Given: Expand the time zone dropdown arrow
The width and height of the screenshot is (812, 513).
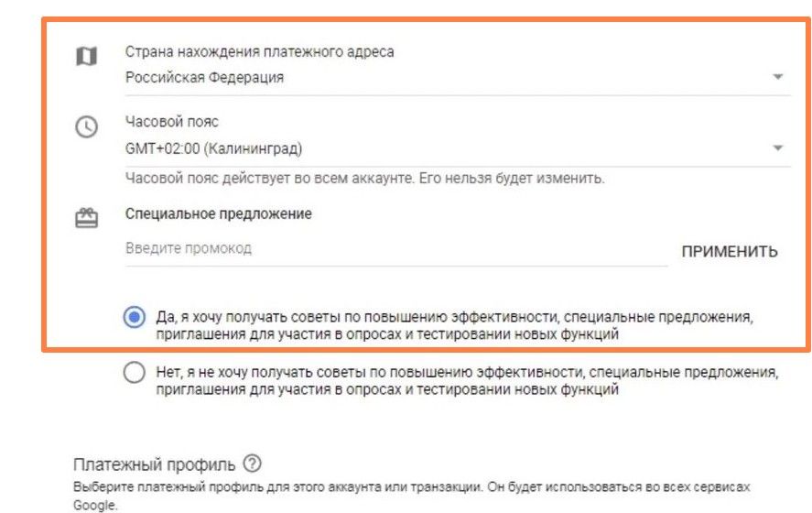Looking at the screenshot, I should pos(777,148).
